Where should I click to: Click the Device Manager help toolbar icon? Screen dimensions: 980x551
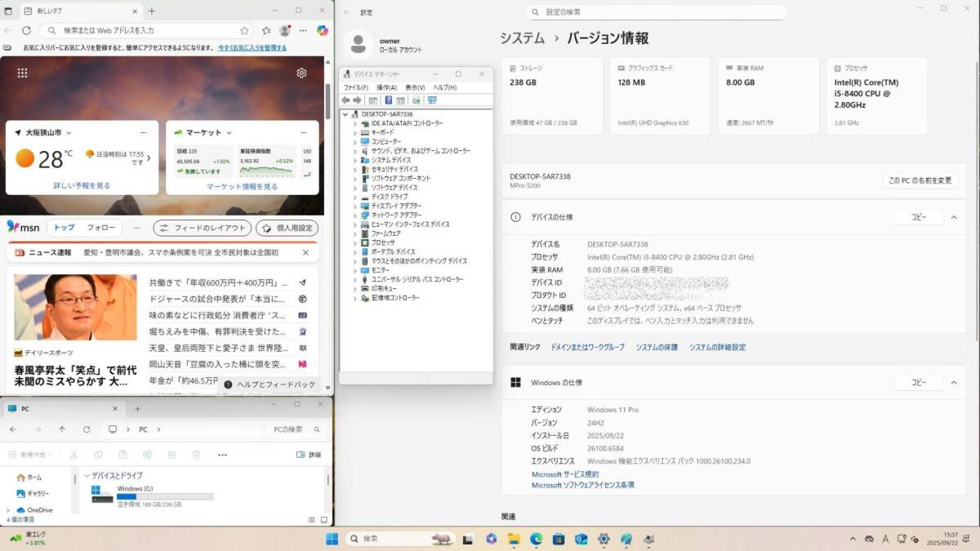(388, 100)
